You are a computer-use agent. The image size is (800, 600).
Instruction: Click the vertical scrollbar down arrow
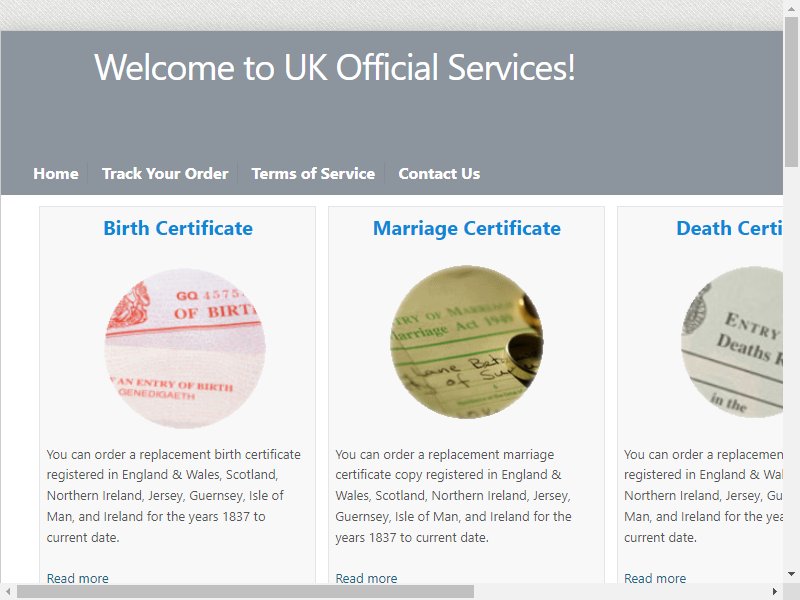click(791, 574)
